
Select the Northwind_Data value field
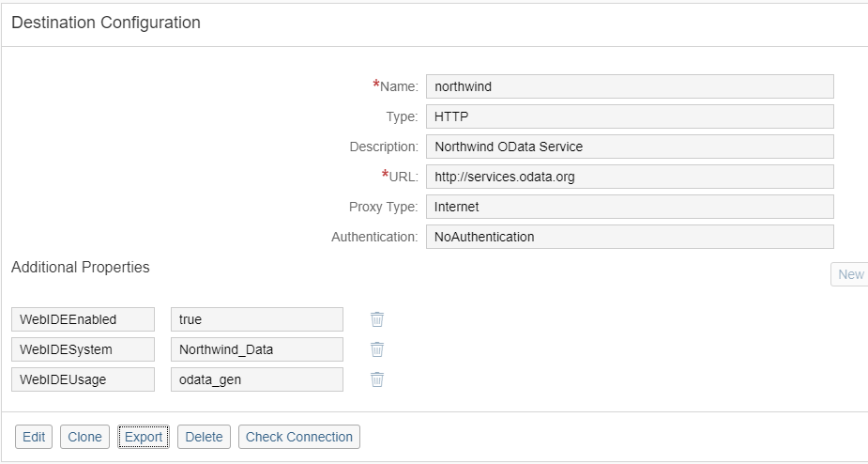[257, 349]
